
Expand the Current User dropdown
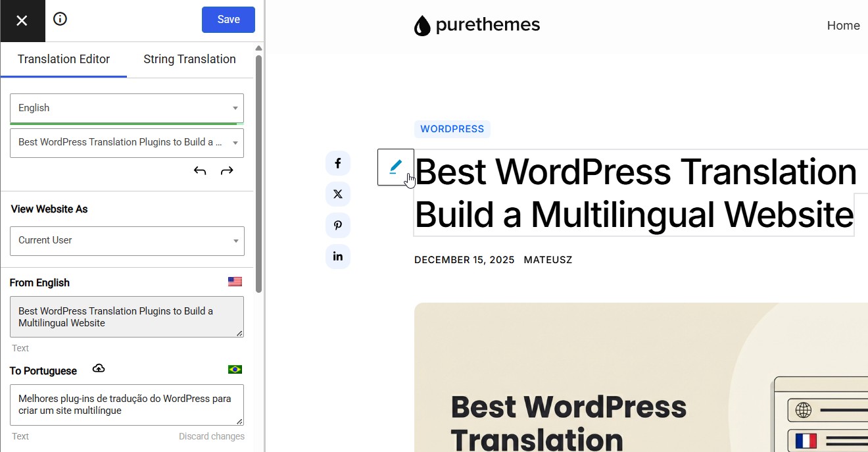click(127, 241)
